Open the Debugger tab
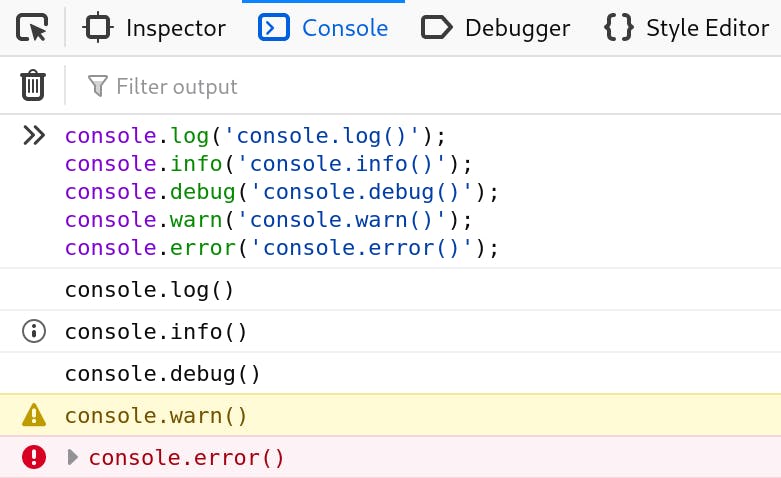 496,28
